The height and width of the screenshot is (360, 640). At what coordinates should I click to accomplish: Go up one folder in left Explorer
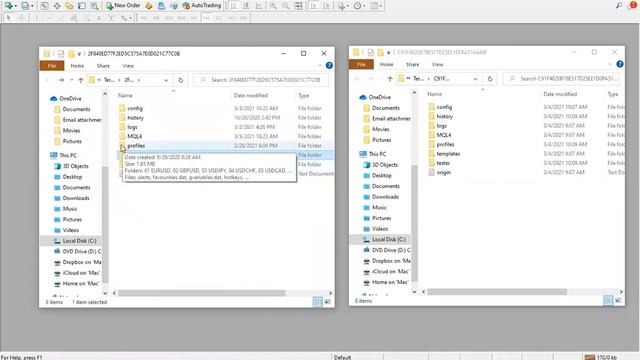tap(81, 80)
